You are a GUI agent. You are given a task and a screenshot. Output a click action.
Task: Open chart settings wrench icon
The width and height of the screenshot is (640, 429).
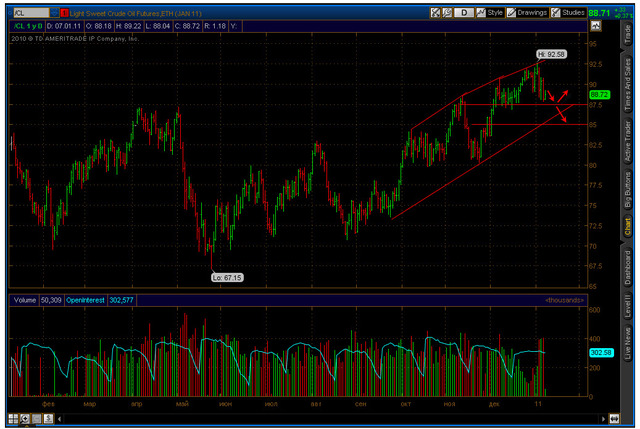[x=447, y=13]
